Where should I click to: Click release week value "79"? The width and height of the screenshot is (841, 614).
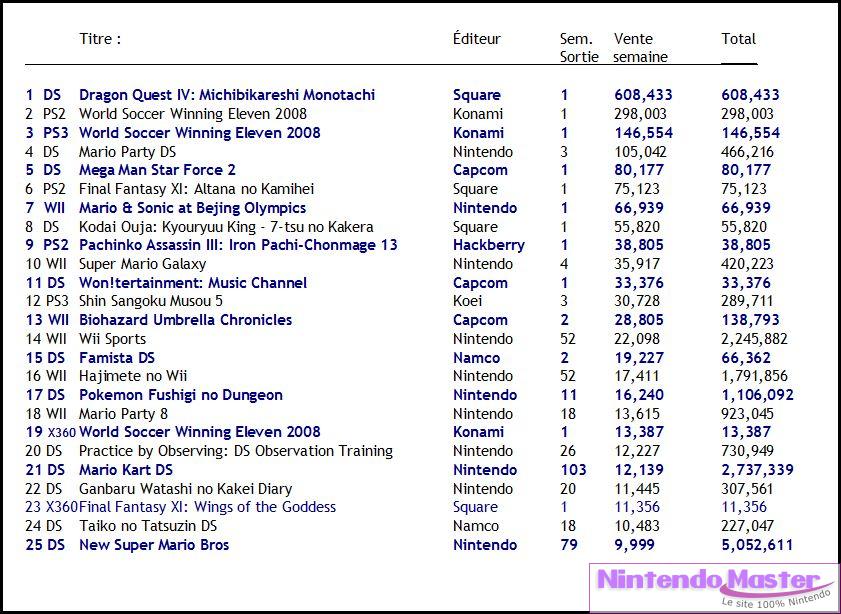569,545
